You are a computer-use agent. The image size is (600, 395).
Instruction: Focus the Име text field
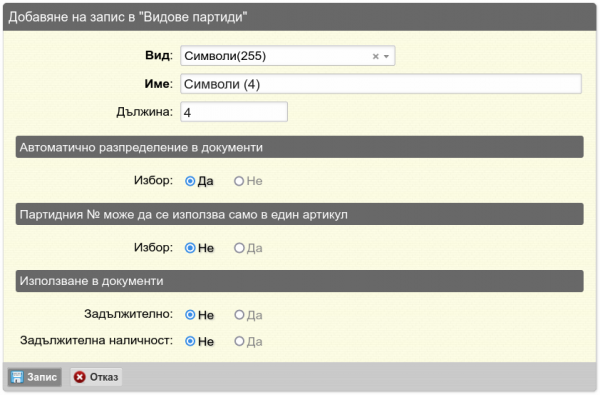381,84
